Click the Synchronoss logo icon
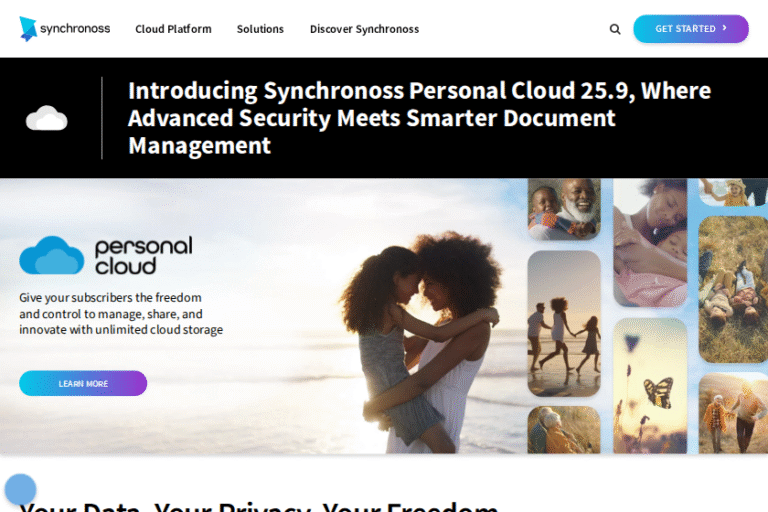Image resolution: width=768 pixels, height=512 pixels. pos(28,29)
